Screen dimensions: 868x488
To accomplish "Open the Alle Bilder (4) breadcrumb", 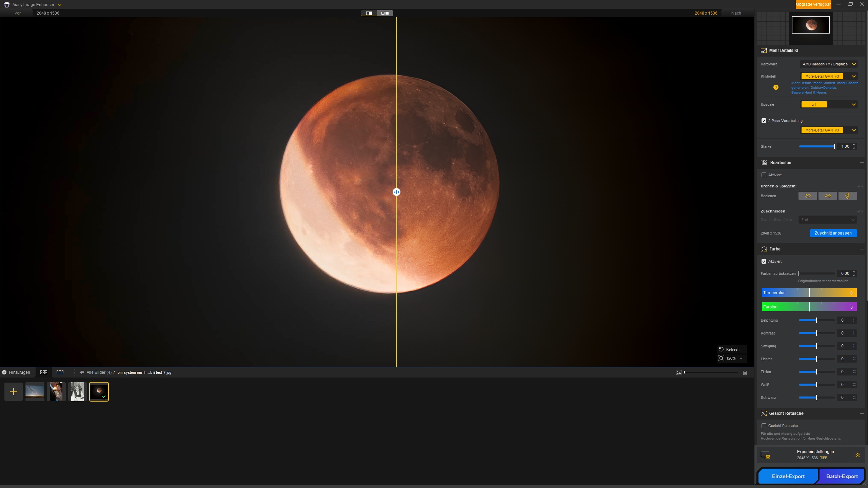I will [x=99, y=372].
